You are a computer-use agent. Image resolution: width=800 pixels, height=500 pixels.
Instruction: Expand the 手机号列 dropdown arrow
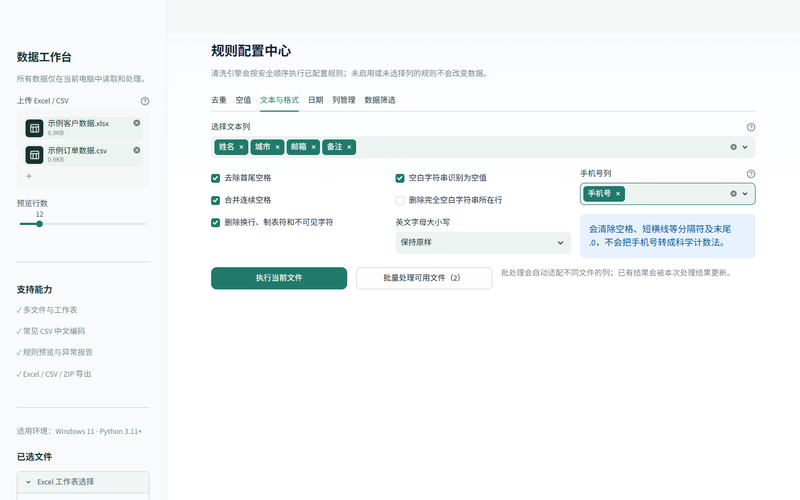pyautogui.click(x=745, y=194)
